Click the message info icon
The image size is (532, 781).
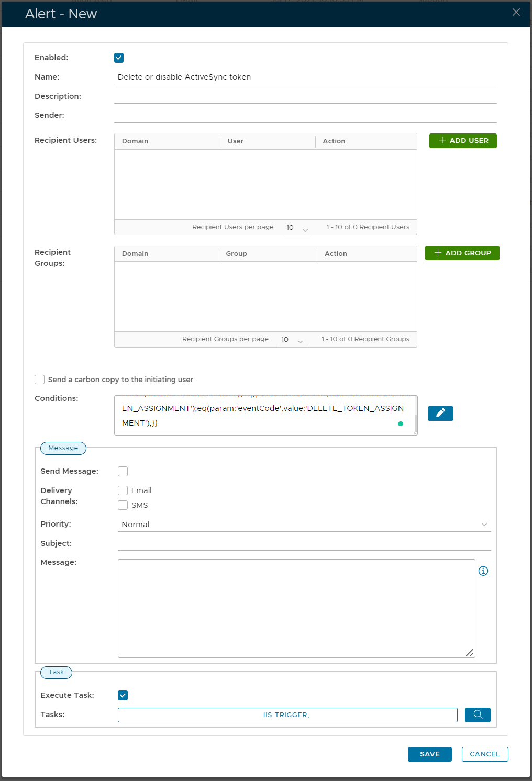(483, 571)
